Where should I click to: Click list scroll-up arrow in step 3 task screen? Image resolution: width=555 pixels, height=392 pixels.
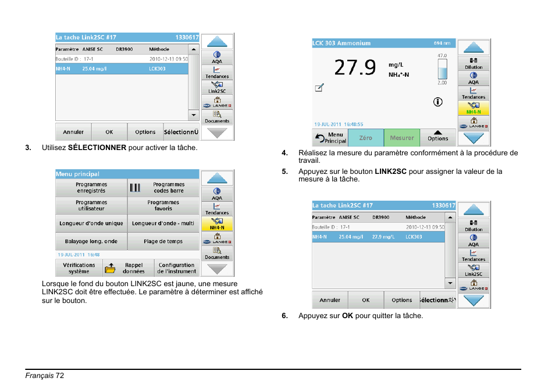[x=194, y=49]
